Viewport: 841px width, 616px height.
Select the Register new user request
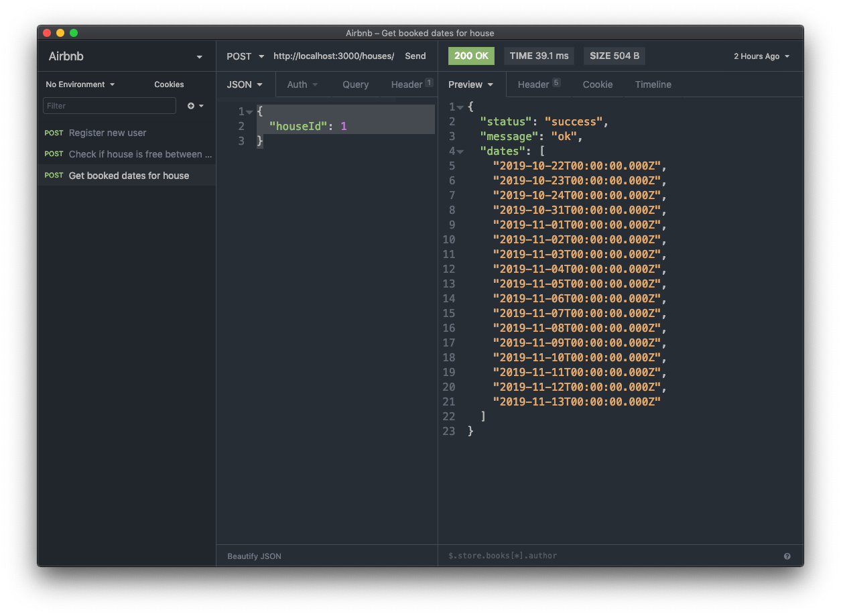pyautogui.click(x=107, y=133)
